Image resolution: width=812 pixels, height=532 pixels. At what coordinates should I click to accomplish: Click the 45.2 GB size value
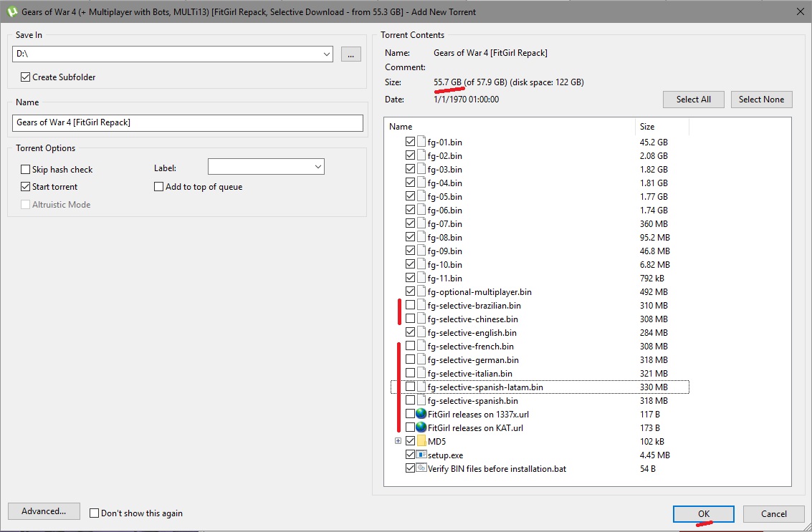pos(654,142)
